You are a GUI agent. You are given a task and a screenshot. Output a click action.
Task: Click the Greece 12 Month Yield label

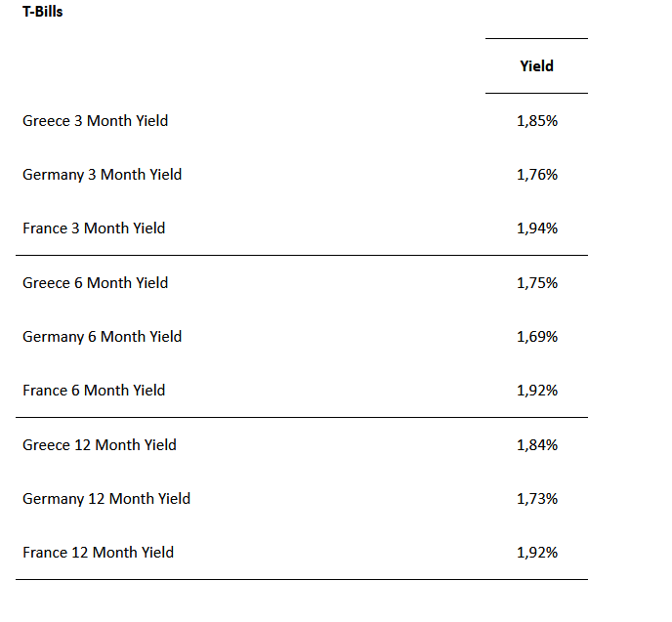tap(100, 445)
